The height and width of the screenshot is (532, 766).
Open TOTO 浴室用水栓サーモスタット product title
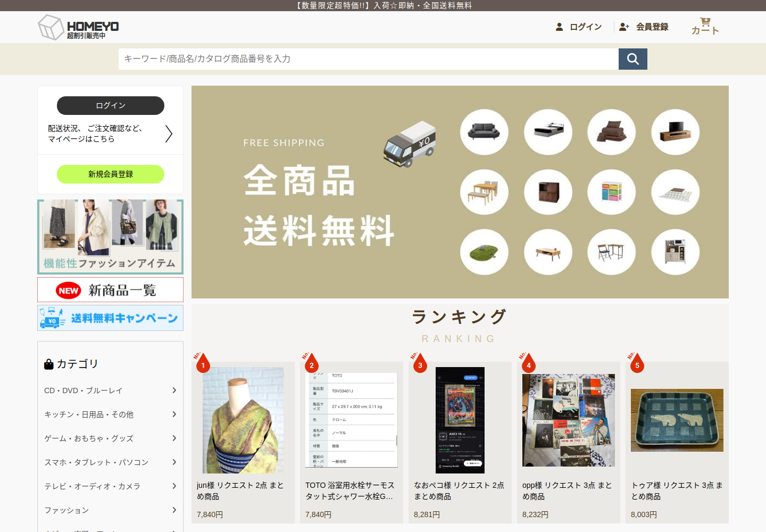tap(351, 491)
